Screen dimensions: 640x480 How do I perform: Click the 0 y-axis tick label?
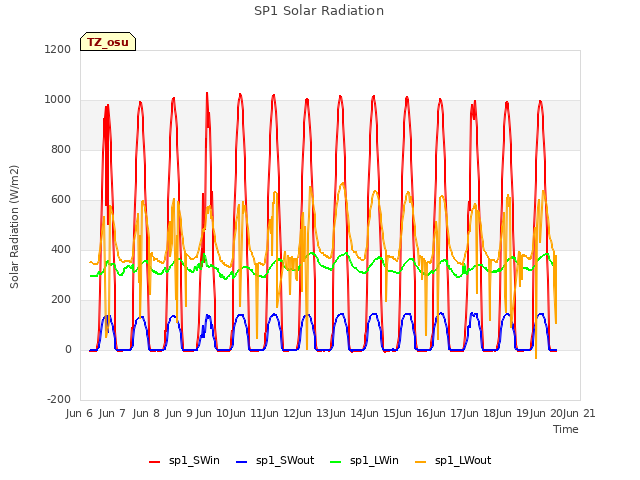point(68,349)
